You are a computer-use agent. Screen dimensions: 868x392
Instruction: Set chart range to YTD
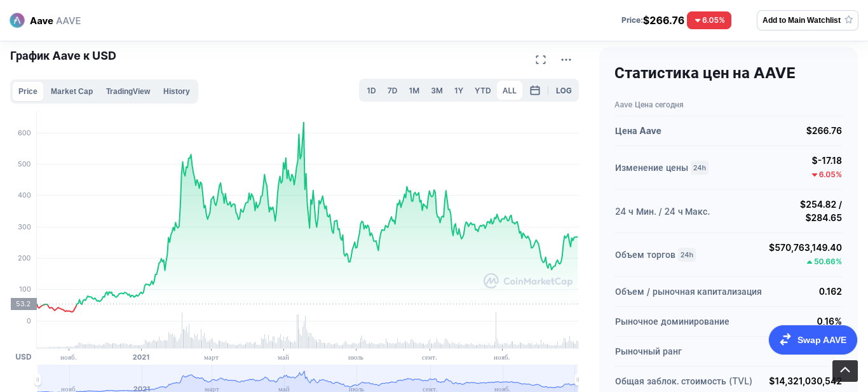(483, 90)
